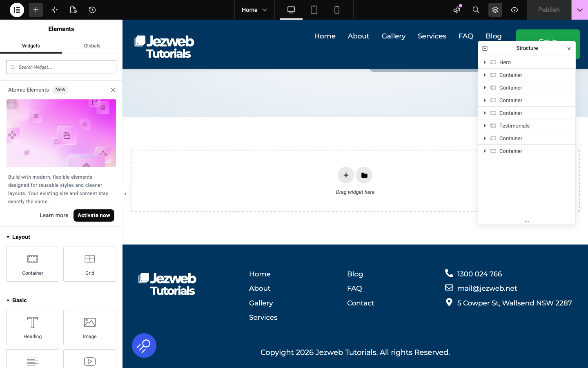Dismiss the Atomic Elements notice
The width and height of the screenshot is (588, 368).
pyautogui.click(x=113, y=90)
